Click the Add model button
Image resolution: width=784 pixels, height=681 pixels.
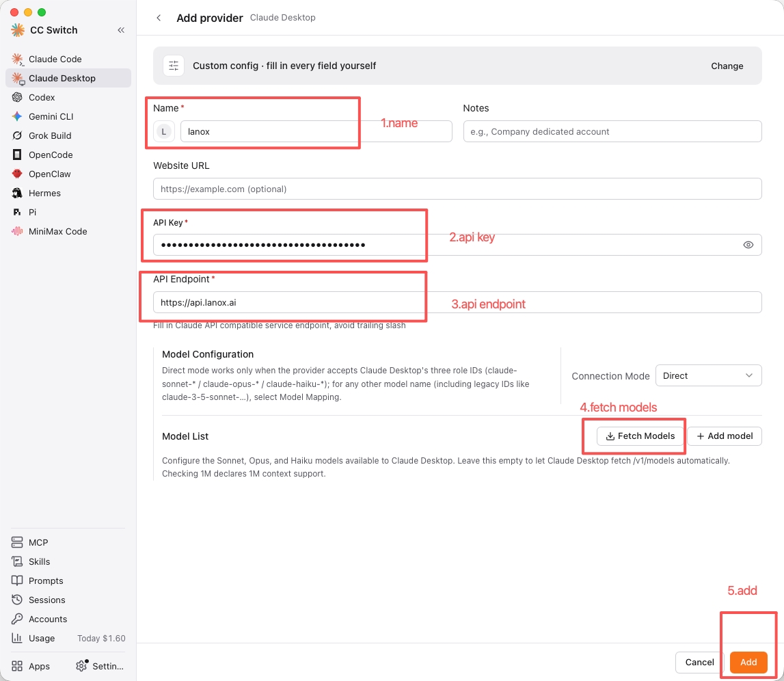point(724,436)
